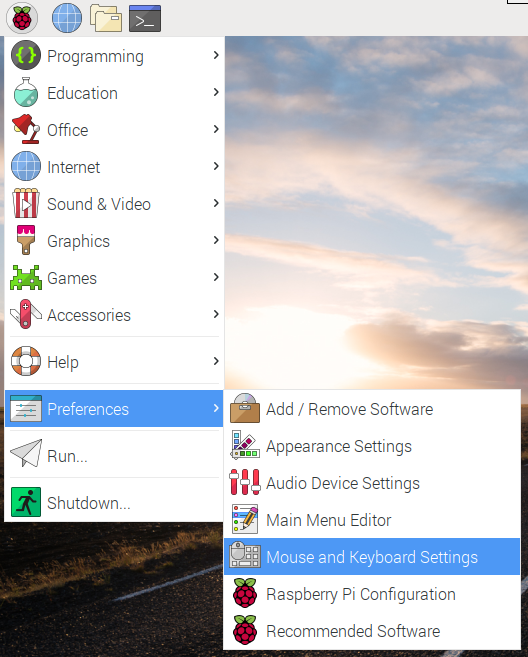528x657 pixels.
Task: Expand the Programming submenu arrow
Action: [216, 55]
